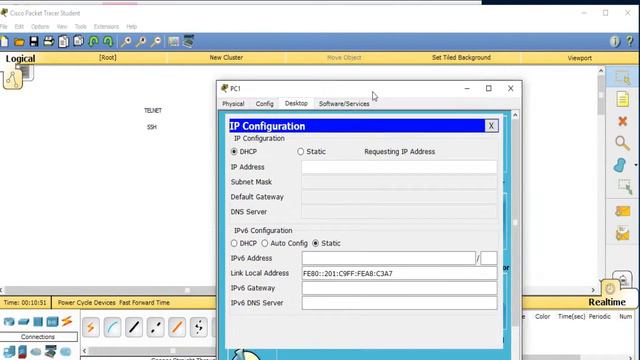Click the Zoom Out magnifier icon
The image size is (640, 360).
coord(156,42)
